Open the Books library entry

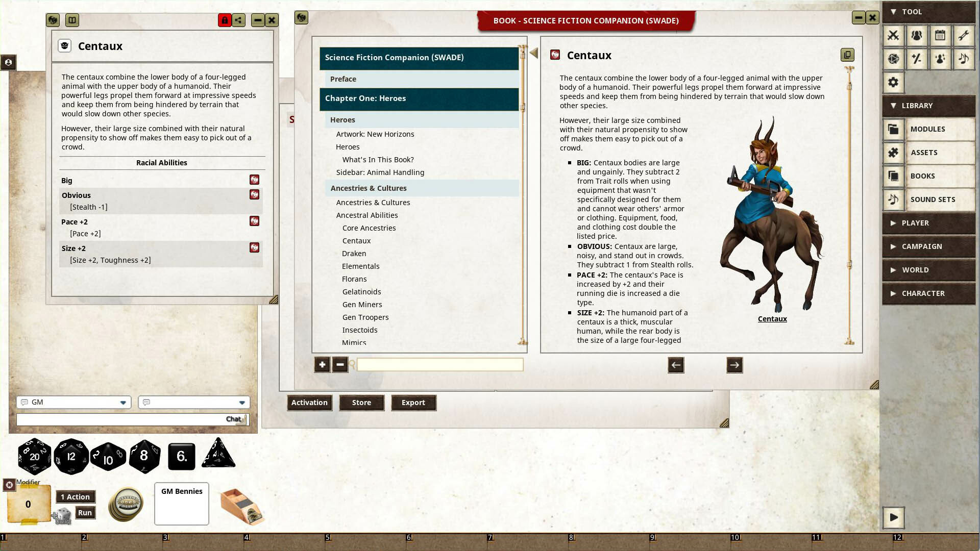click(x=923, y=176)
